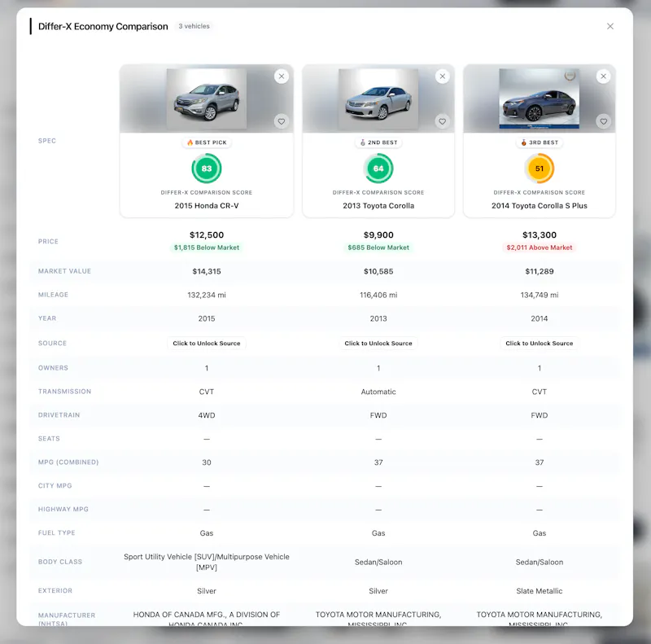Click the Differ-X Economy Comparison heading
This screenshot has width=651, height=644.
(x=103, y=26)
